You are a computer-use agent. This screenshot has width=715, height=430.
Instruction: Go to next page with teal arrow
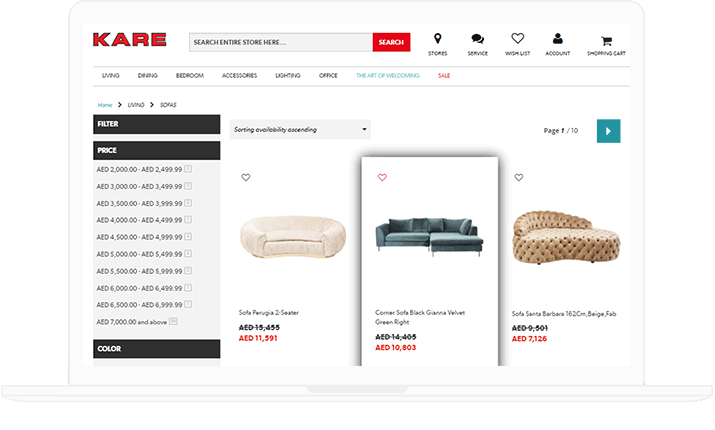(608, 131)
